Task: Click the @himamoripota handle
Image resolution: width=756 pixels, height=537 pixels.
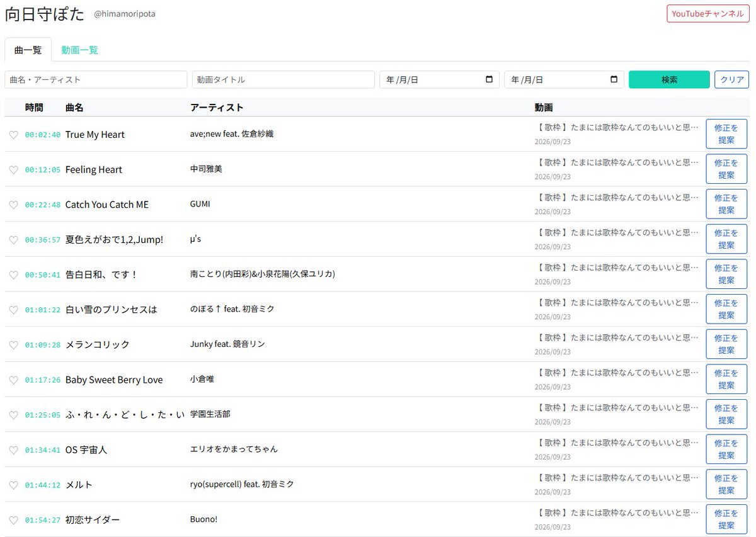Action: [x=125, y=14]
